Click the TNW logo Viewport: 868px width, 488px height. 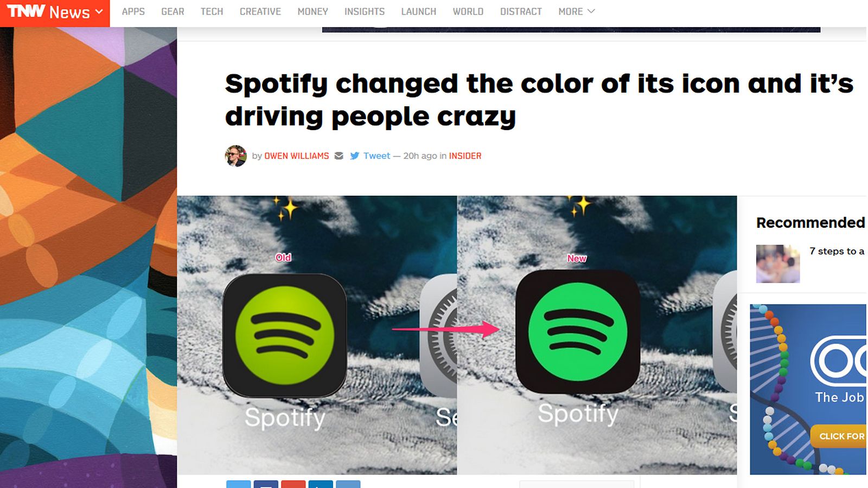tap(25, 11)
